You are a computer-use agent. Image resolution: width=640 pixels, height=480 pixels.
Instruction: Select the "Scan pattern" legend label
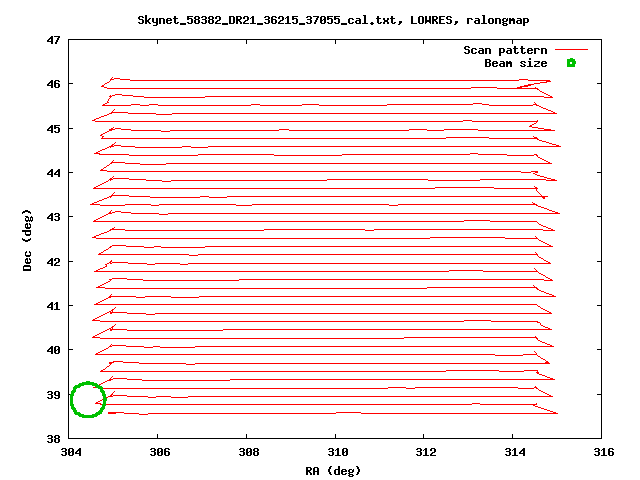coord(505,50)
